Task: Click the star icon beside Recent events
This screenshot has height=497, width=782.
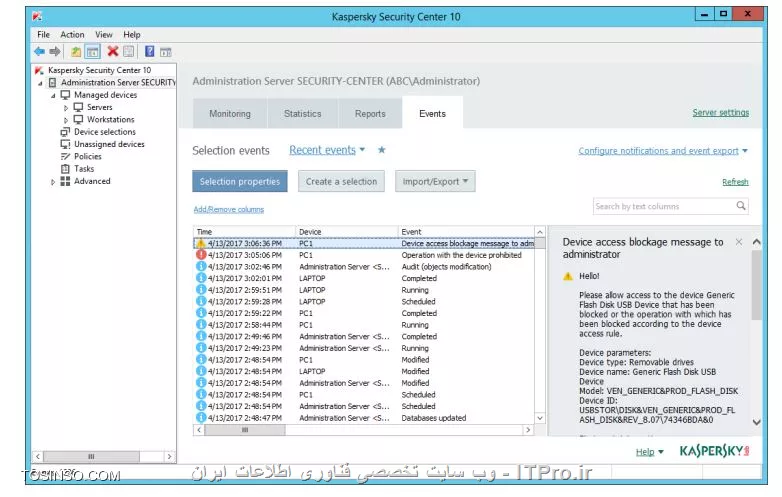Action: click(x=382, y=150)
